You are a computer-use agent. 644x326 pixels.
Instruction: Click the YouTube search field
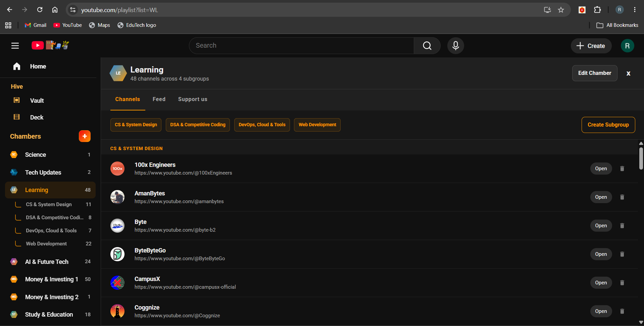(301, 46)
